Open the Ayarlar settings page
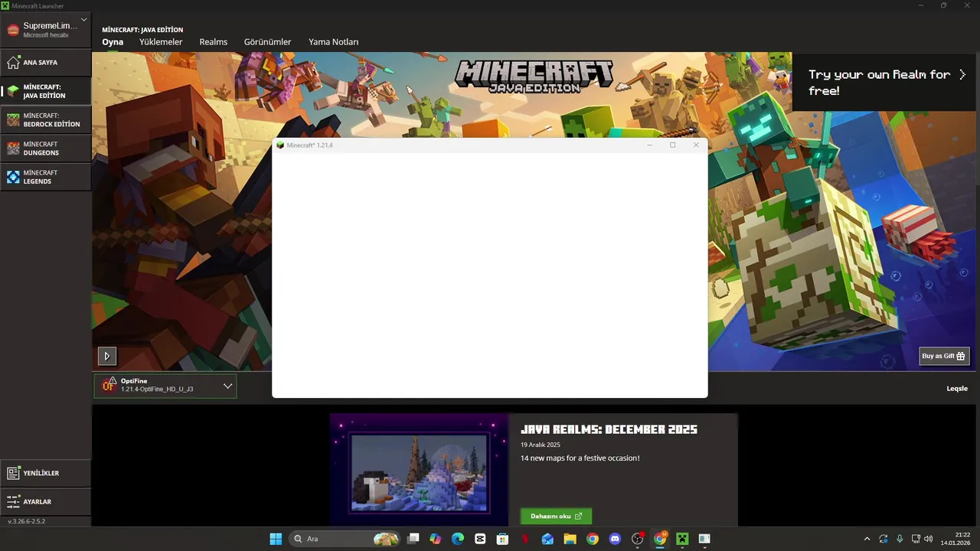This screenshot has width=980, height=551. (46, 502)
